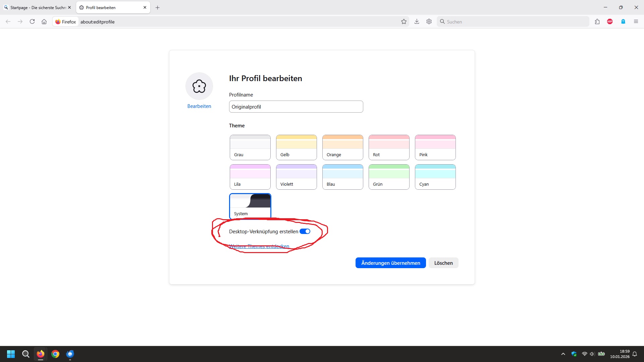Viewport: 644px width, 362px height.
Task: Open the Downloads panel icon
Action: (x=417, y=21)
